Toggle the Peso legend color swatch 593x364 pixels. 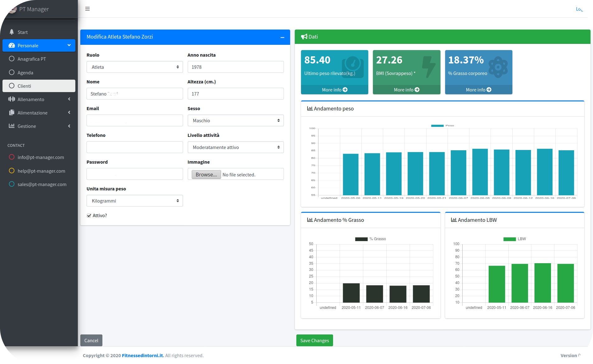(x=437, y=126)
